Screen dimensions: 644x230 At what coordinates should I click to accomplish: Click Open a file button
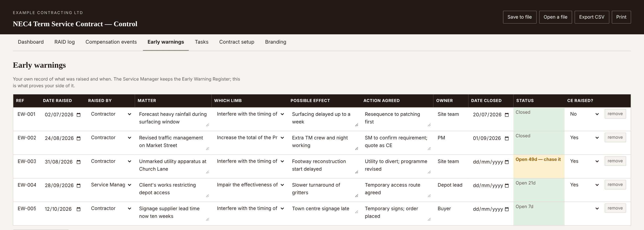pyautogui.click(x=555, y=17)
